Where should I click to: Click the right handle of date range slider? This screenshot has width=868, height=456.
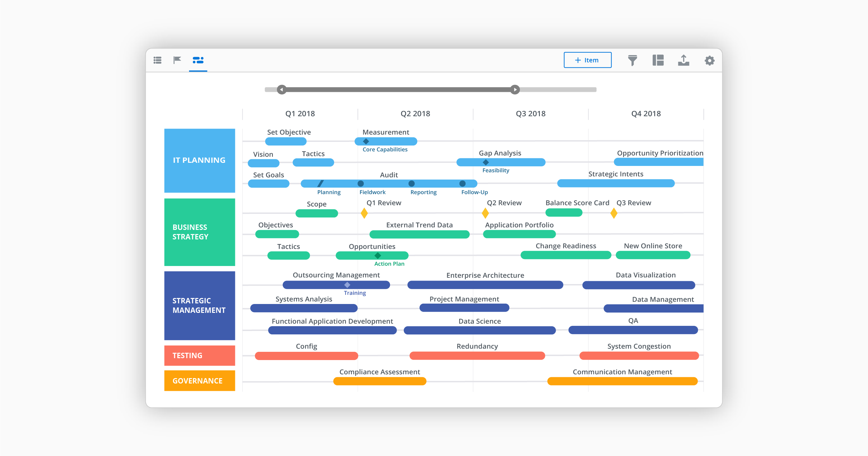(515, 90)
